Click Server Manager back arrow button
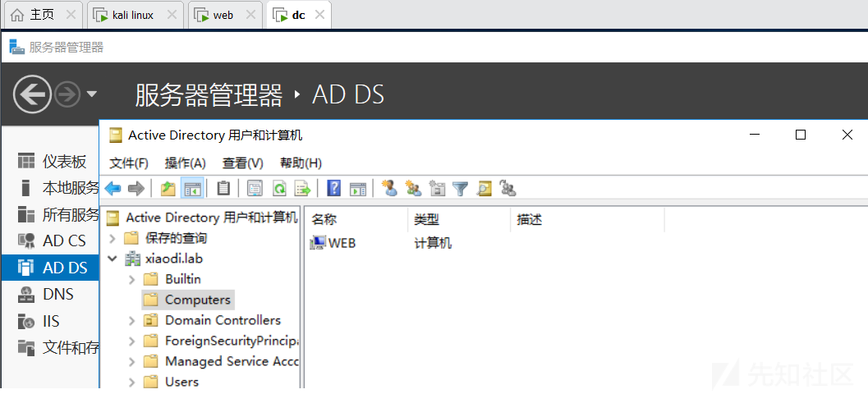 [x=32, y=94]
